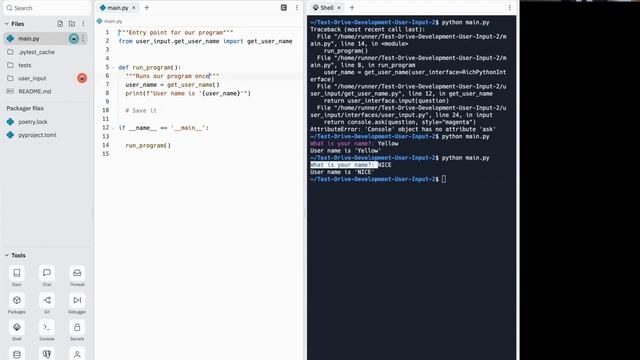Image resolution: width=640 pixels, height=360 pixels.
Task: Add a new tab beside Shell
Action: click(x=352, y=7)
